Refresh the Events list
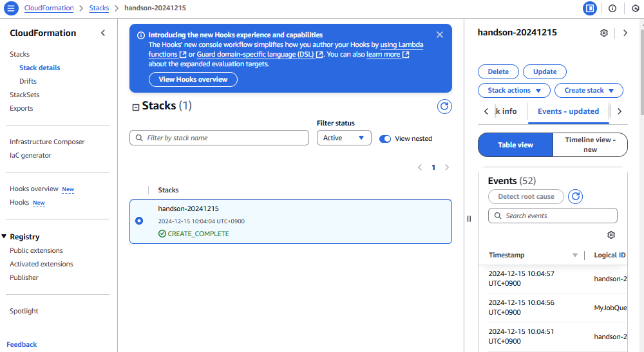Viewport: 644px width, 352px height. pos(575,196)
